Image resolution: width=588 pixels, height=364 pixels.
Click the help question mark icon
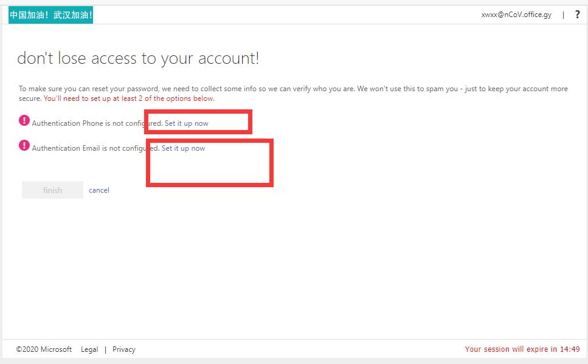[577, 15]
